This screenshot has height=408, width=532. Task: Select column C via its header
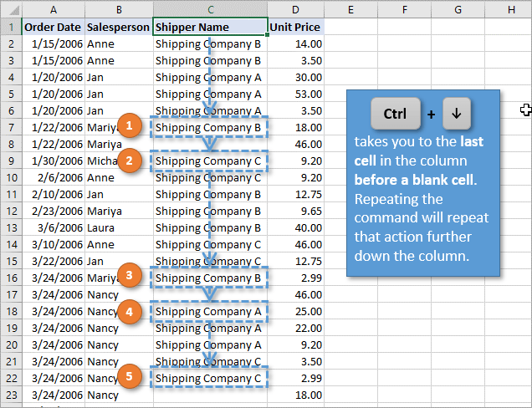[210, 9]
